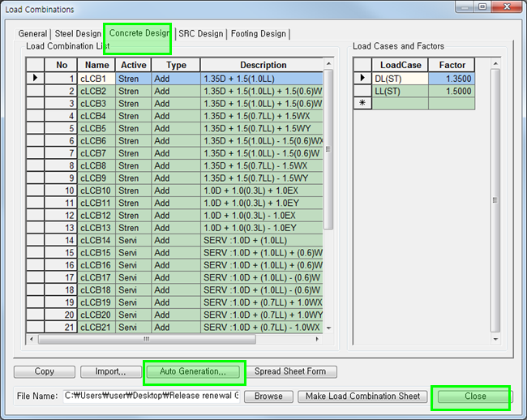
Task: Click the current-row arrow marker for cLCB1
Action: click(x=36, y=79)
